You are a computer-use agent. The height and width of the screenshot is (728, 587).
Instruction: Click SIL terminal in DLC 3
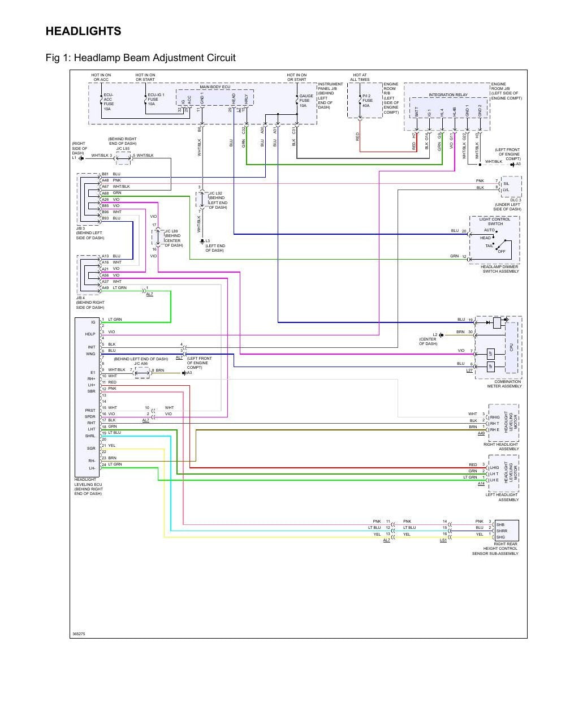pos(506,183)
